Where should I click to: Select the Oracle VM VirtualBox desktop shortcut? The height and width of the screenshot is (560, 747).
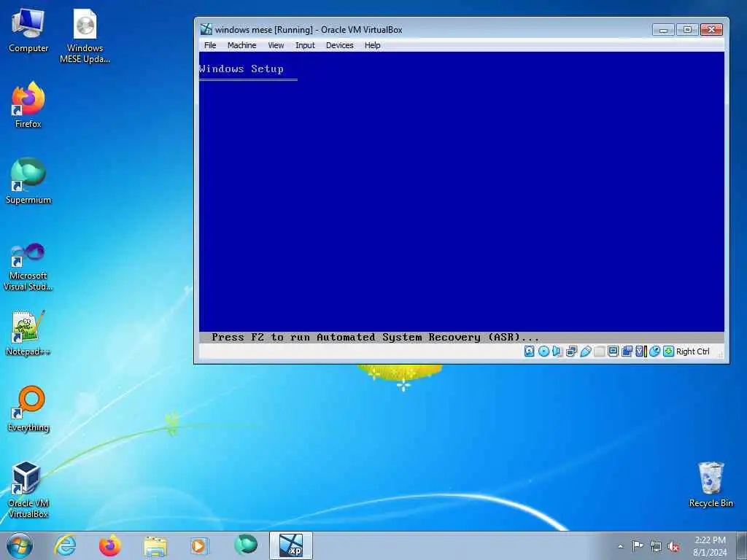pyautogui.click(x=28, y=489)
